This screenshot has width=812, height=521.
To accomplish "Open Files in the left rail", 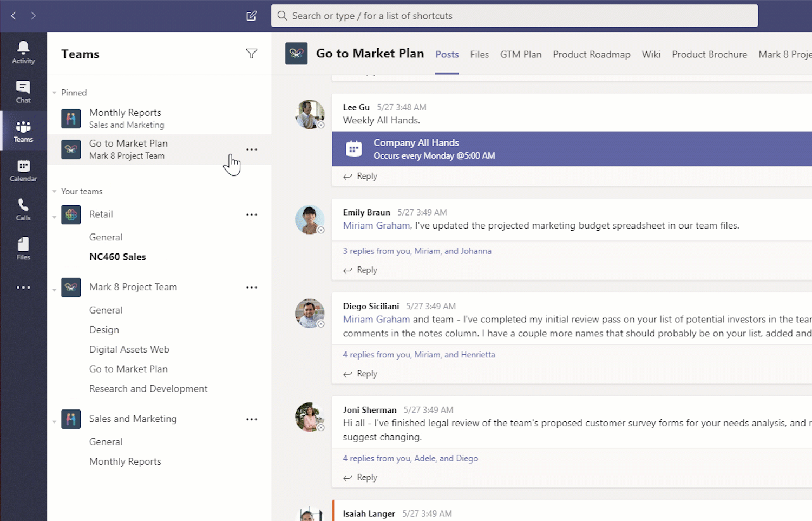I will (23, 249).
